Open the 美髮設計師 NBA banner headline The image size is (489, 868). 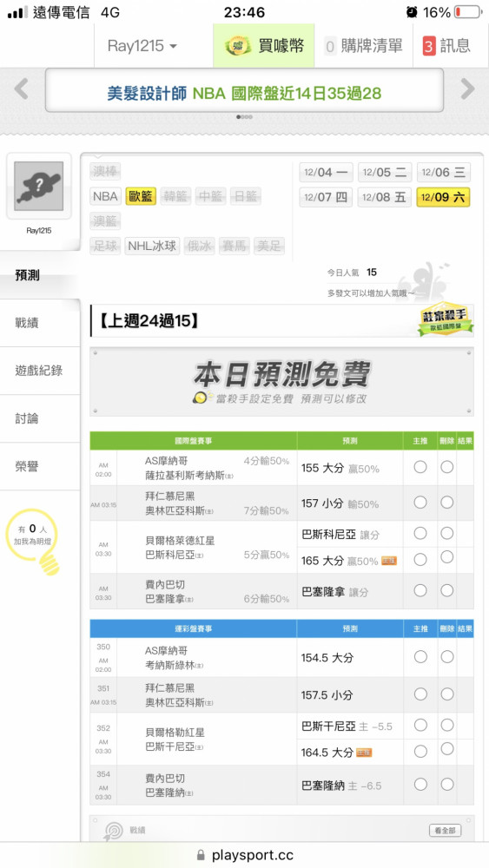[x=244, y=93]
